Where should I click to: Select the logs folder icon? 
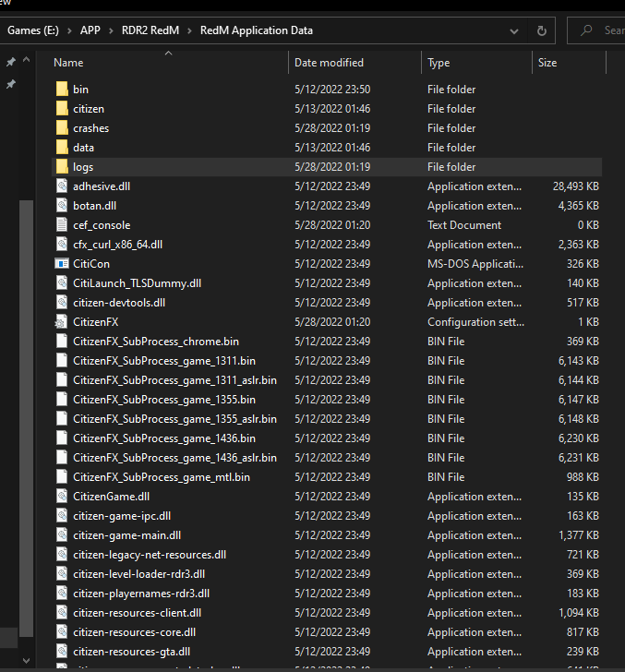(x=62, y=167)
